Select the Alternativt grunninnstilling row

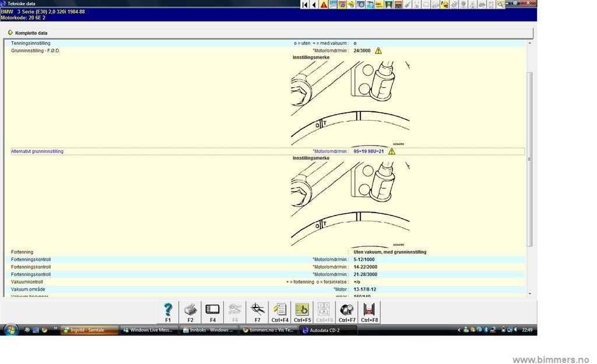click(268, 151)
